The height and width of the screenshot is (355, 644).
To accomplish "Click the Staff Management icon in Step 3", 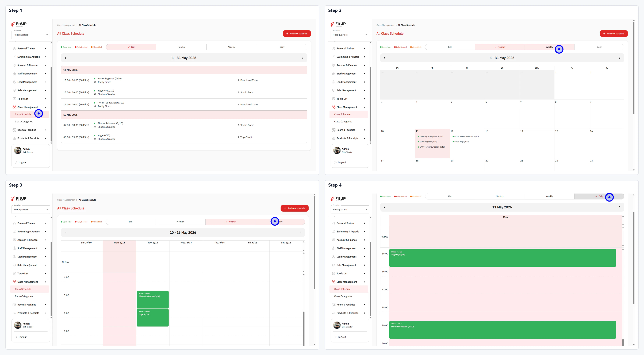I will click(x=14, y=248).
